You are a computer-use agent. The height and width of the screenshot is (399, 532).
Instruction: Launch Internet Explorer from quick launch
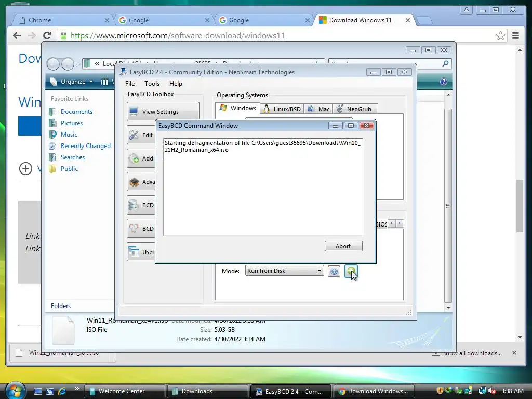(62, 391)
